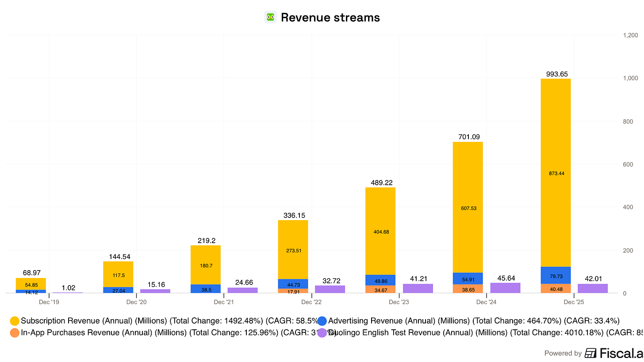
Task: Select the orange In-App Purchases legend swatch
Action: pyautogui.click(x=15, y=333)
